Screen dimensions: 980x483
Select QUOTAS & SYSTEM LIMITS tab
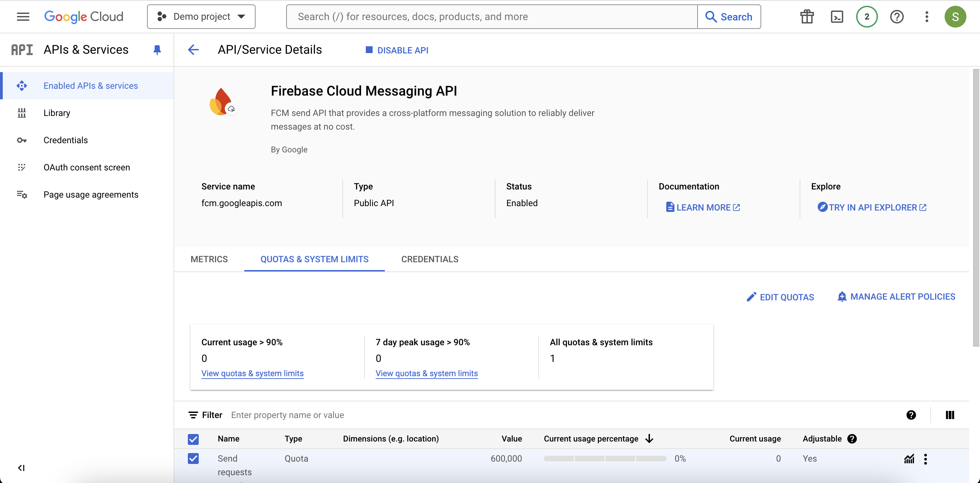click(x=314, y=259)
